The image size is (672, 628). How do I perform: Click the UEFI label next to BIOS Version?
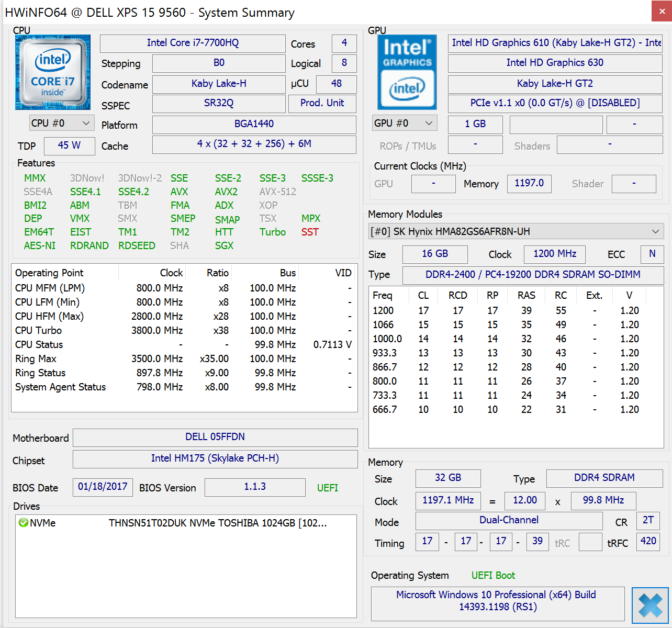point(328,488)
